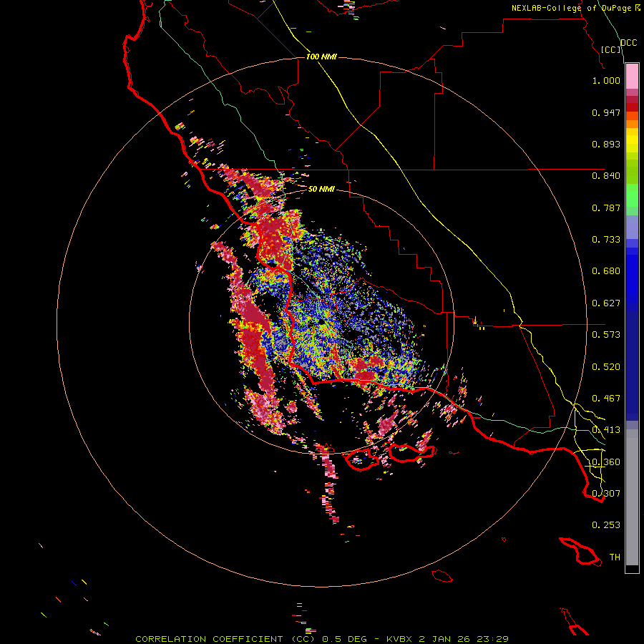Select the 0.787 scale value

[606, 208]
